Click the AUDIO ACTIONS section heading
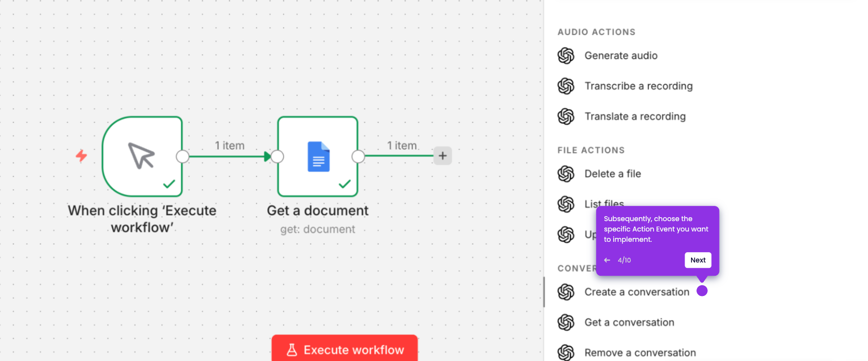The height and width of the screenshot is (361, 868). pyautogui.click(x=596, y=32)
